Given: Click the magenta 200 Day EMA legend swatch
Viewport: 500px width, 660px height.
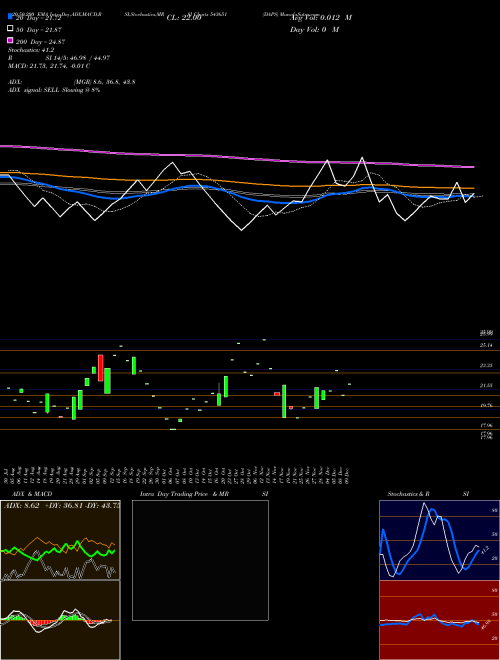Looking at the screenshot, I should click(10, 40).
